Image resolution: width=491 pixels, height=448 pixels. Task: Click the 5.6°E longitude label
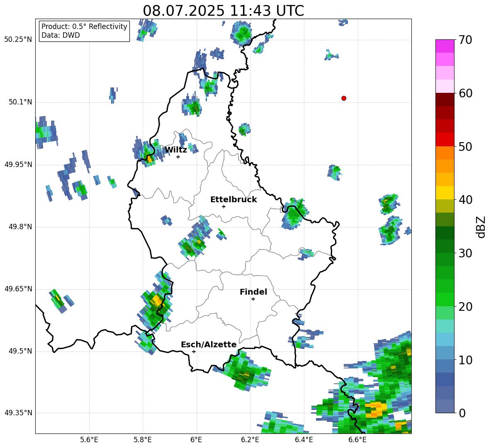coord(89,440)
